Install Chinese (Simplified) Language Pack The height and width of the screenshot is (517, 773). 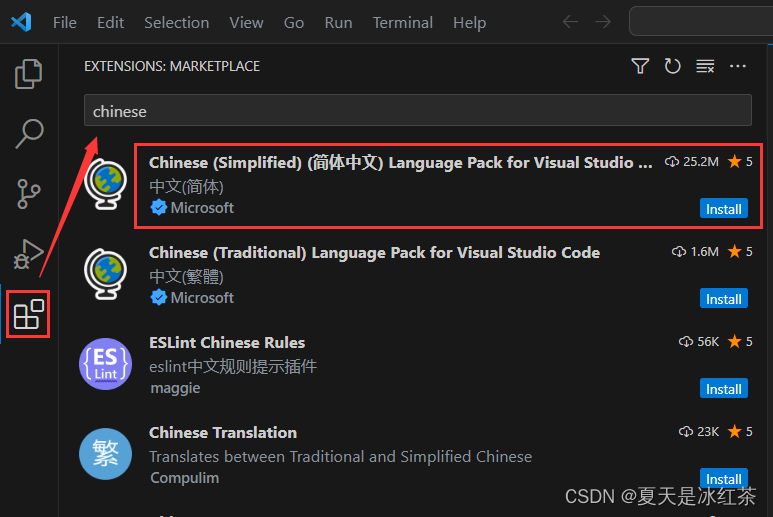click(x=724, y=208)
